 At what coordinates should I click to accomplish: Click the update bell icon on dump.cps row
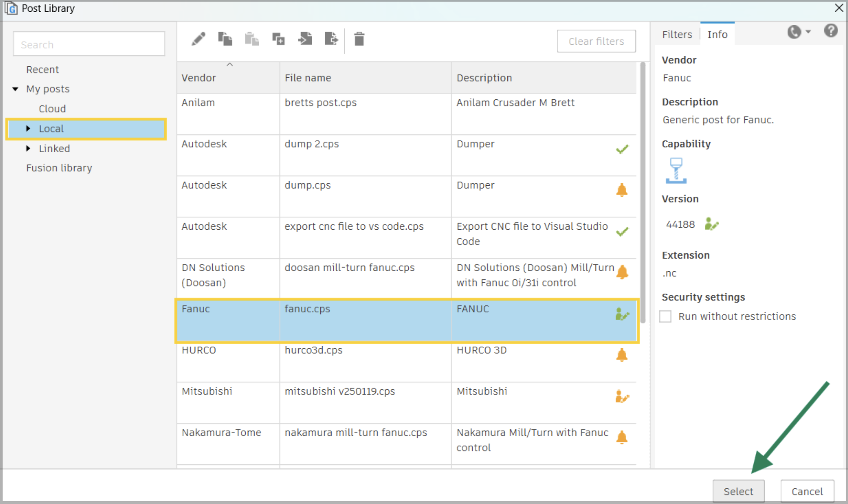pyautogui.click(x=622, y=190)
